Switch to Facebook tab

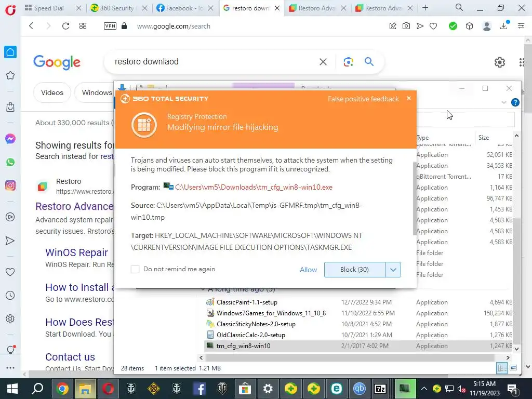(x=183, y=8)
